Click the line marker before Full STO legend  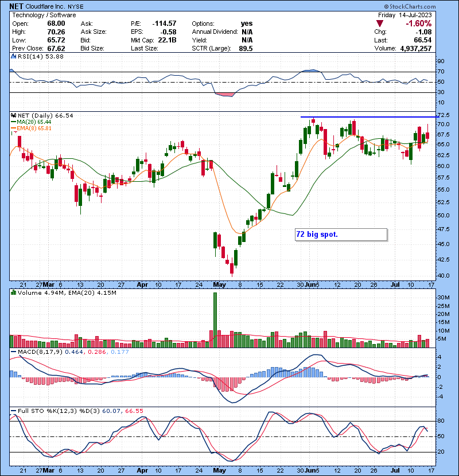[x=13, y=411]
